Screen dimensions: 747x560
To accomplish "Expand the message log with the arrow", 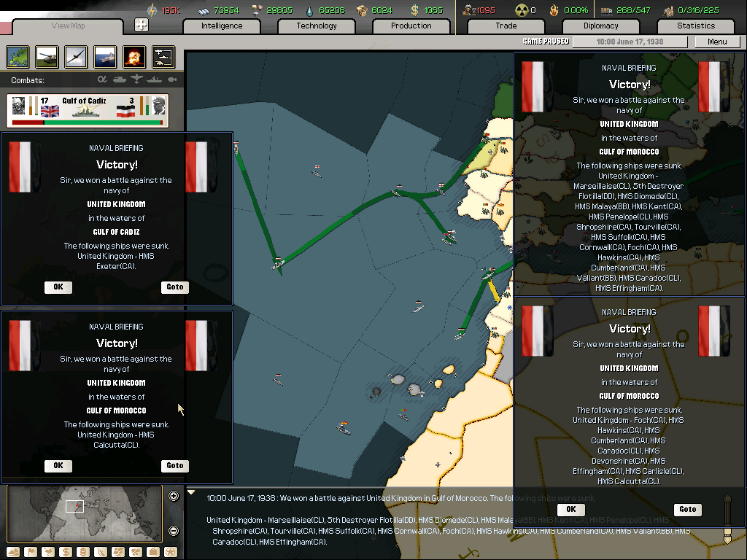I will (192, 493).
